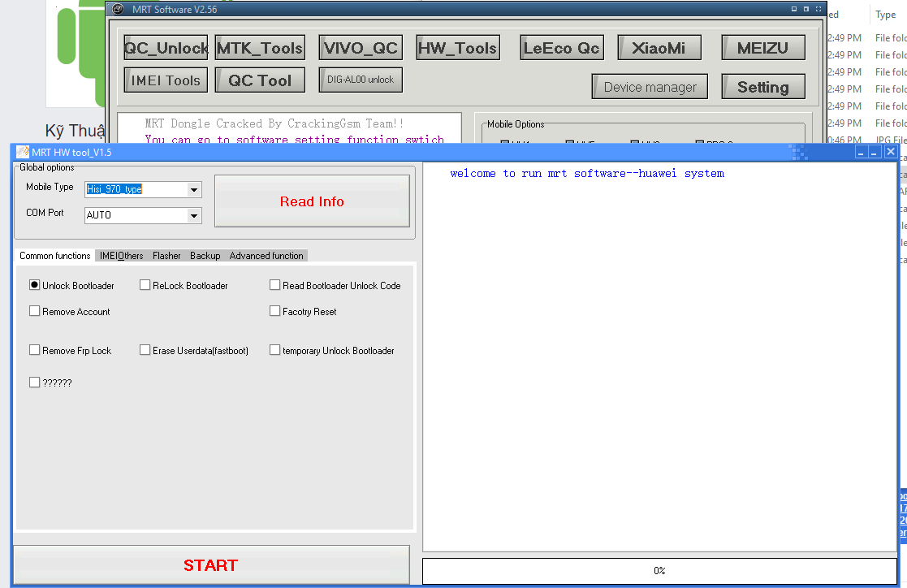Image resolution: width=907 pixels, height=588 pixels.
Task: Open the Flasher tab
Action: pyautogui.click(x=166, y=256)
